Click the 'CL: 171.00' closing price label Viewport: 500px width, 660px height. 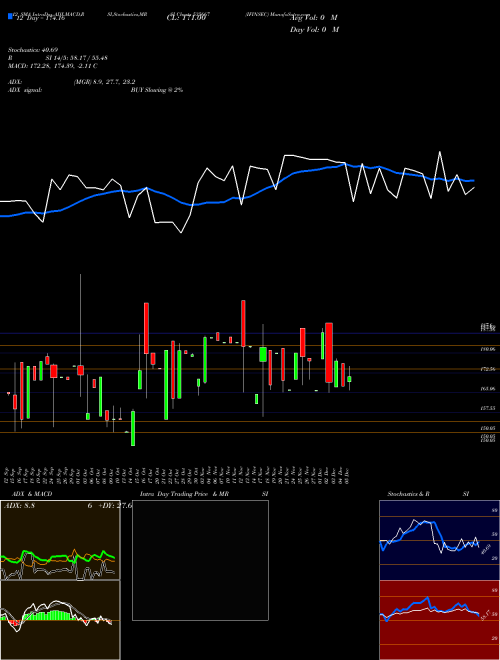[186, 18]
